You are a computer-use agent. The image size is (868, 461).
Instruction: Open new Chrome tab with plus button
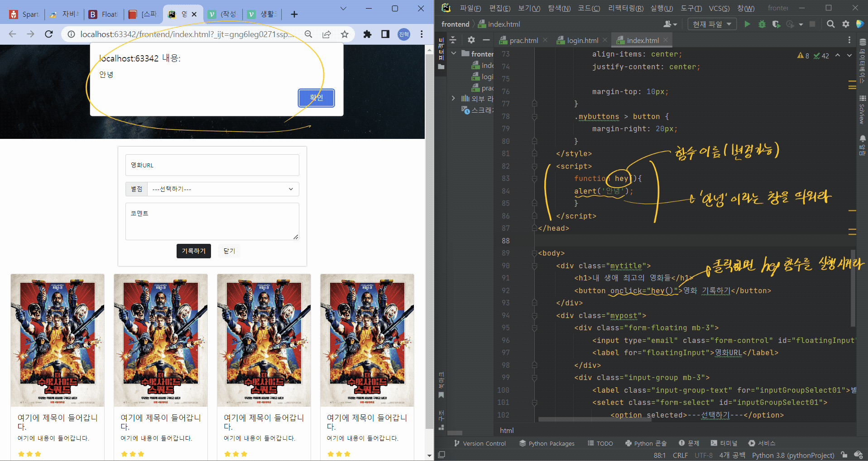[x=294, y=14]
